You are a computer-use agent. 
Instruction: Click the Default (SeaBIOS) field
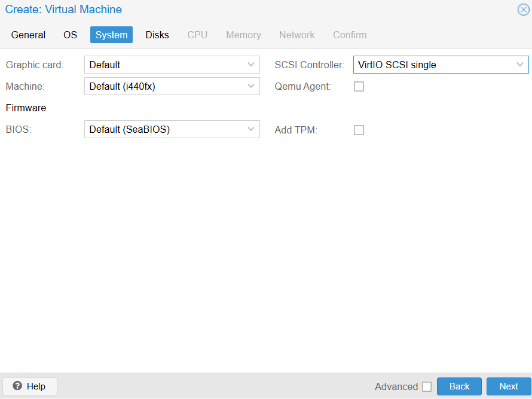167,129
